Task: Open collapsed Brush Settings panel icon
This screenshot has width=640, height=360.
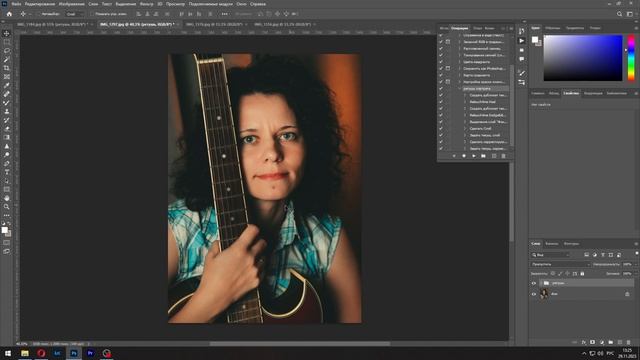Action: [522, 73]
